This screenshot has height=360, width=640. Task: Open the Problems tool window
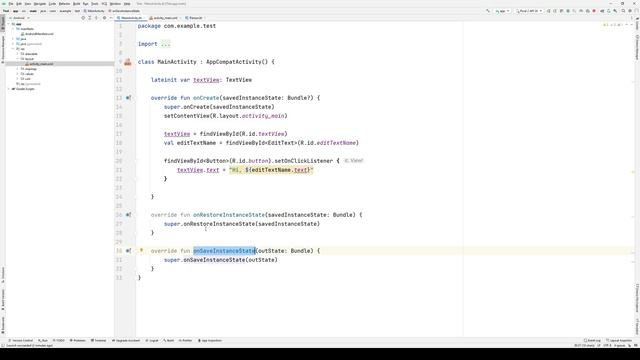tap(78, 340)
